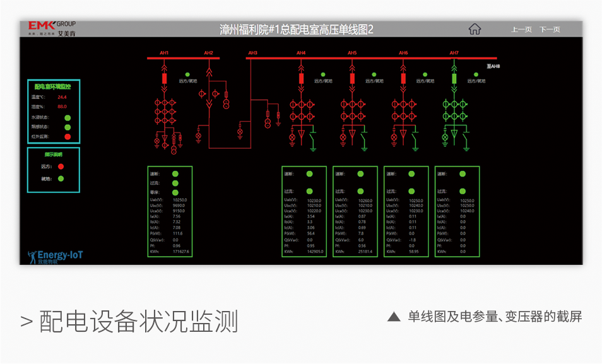Viewport: 602px width, 364px height.
Task: Select the AH1 red circuit breaker symbol
Action: pyautogui.click(x=164, y=79)
